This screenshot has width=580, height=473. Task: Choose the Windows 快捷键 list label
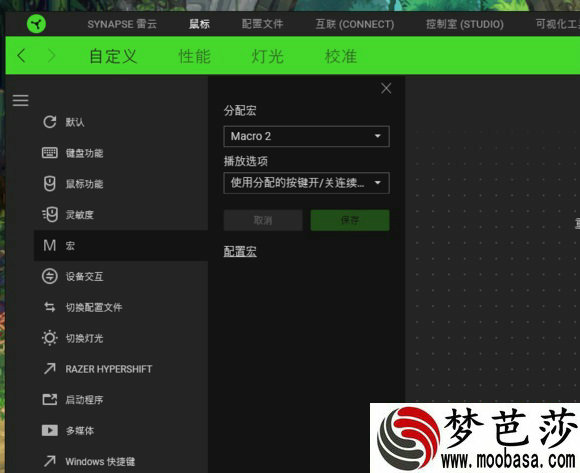coord(100,461)
